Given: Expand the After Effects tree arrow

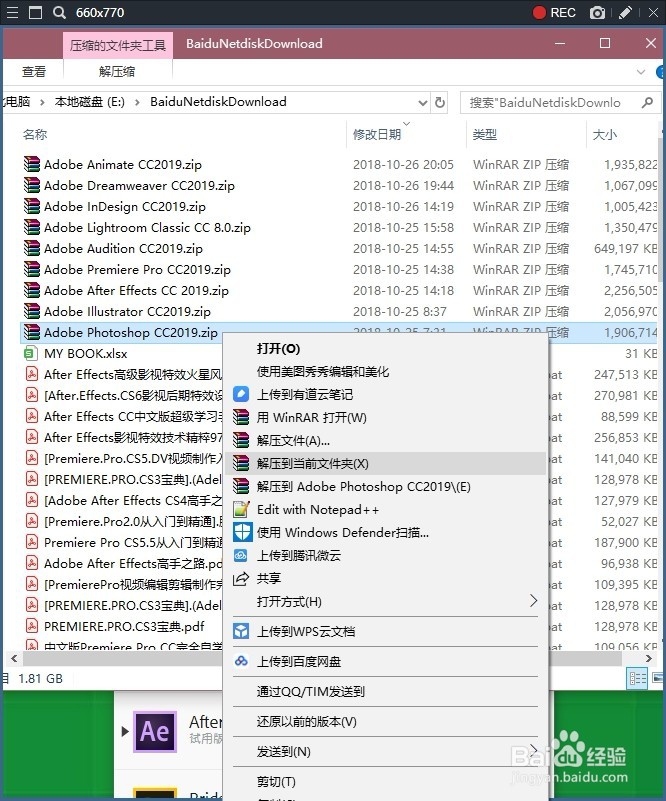Looking at the screenshot, I should (x=125, y=731).
